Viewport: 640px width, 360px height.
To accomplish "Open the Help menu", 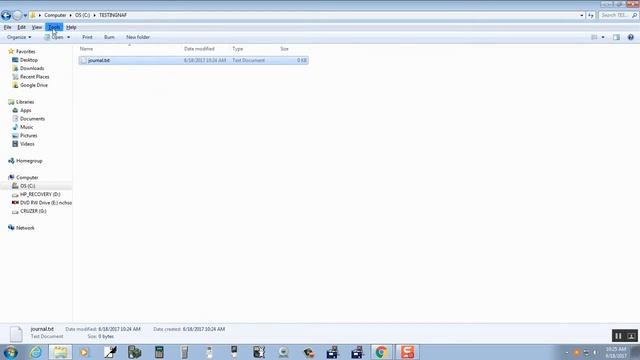I will point(71,27).
